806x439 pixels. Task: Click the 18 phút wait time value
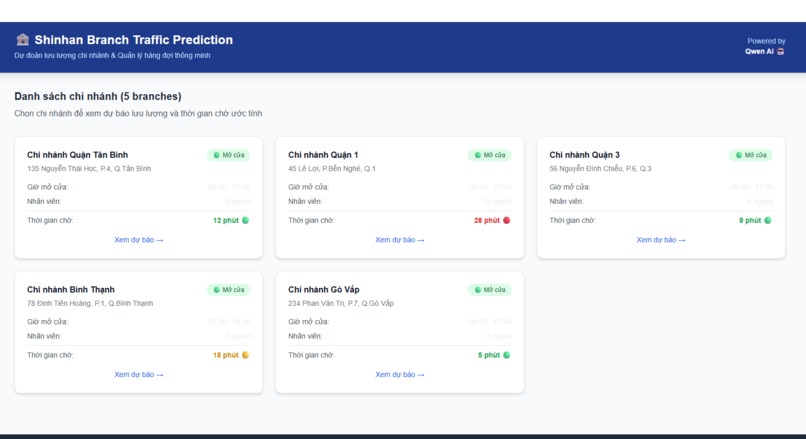coord(226,355)
